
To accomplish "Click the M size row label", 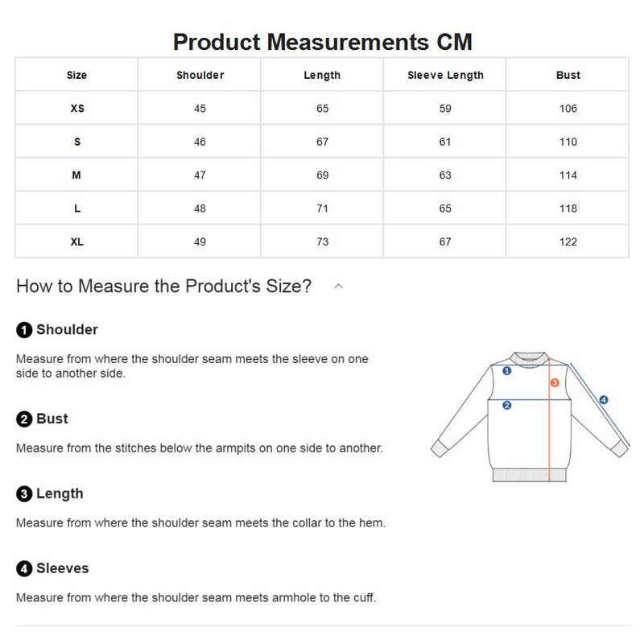I will click(x=76, y=175).
